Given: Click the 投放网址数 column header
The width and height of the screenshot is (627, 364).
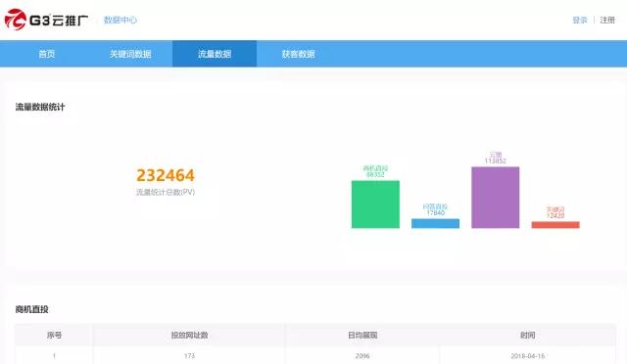Looking at the screenshot, I should click(x=189, y=336).
